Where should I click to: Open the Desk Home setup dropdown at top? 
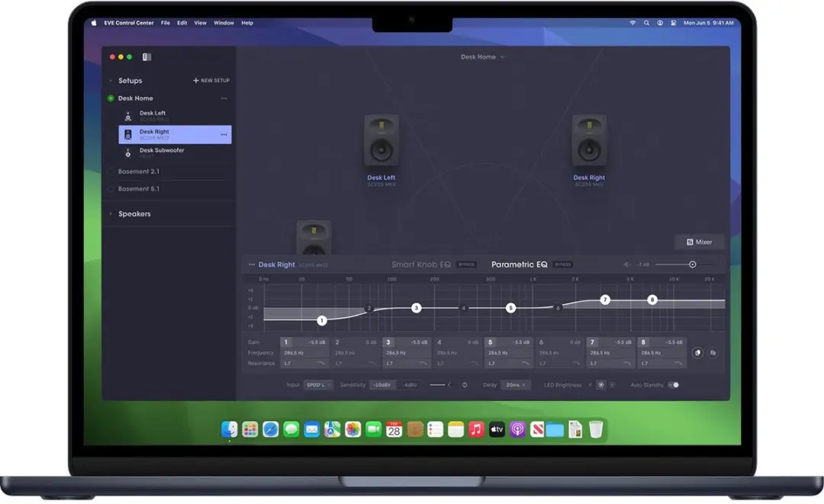[482, 56]
